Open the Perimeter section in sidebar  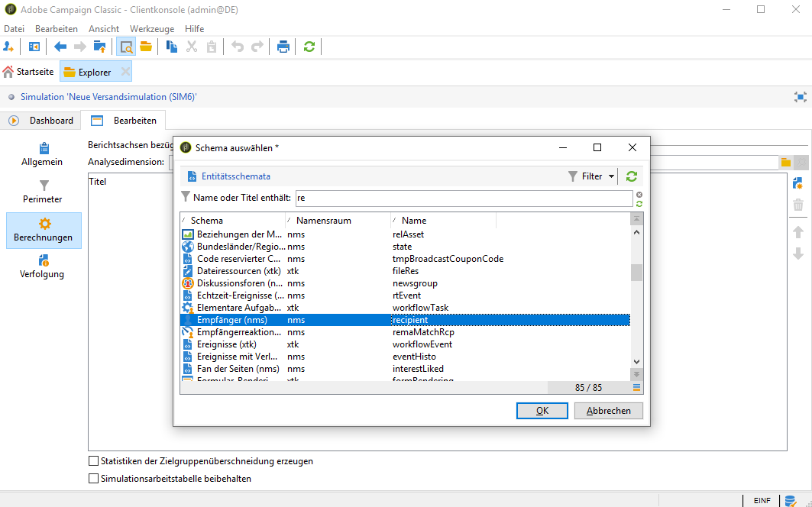click(x=43, y=192)
